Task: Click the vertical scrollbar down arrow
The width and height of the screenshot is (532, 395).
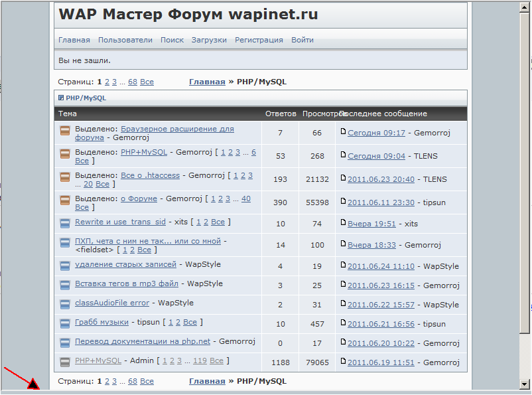Action: [x=523, y=384]
